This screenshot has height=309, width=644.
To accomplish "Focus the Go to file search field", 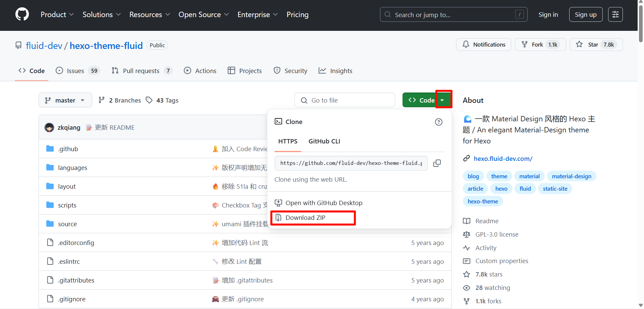I will point(345,100).
